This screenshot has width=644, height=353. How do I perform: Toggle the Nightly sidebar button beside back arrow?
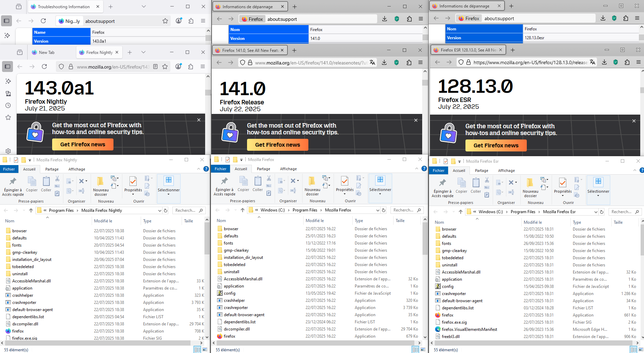[7, 67]
